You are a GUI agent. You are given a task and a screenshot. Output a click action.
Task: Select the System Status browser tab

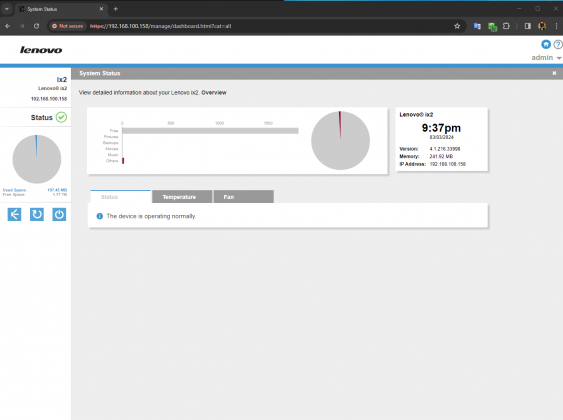(x=60, y=9)
